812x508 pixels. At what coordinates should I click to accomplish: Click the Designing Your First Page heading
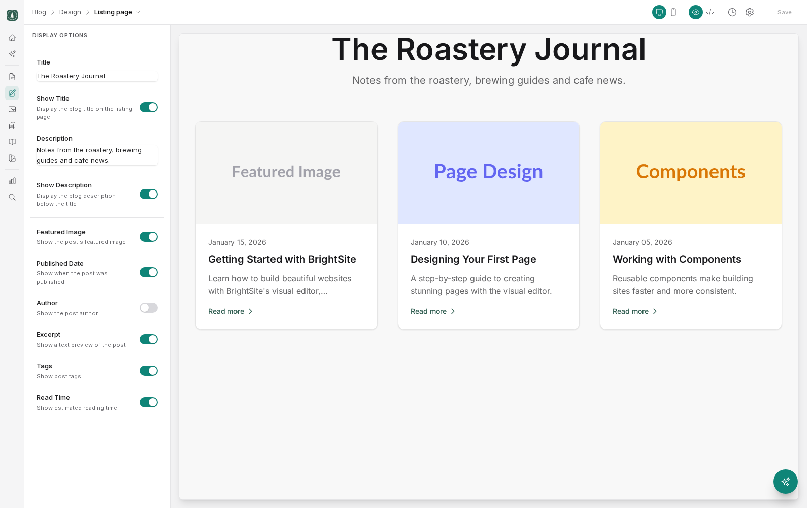tap(473, 259)
